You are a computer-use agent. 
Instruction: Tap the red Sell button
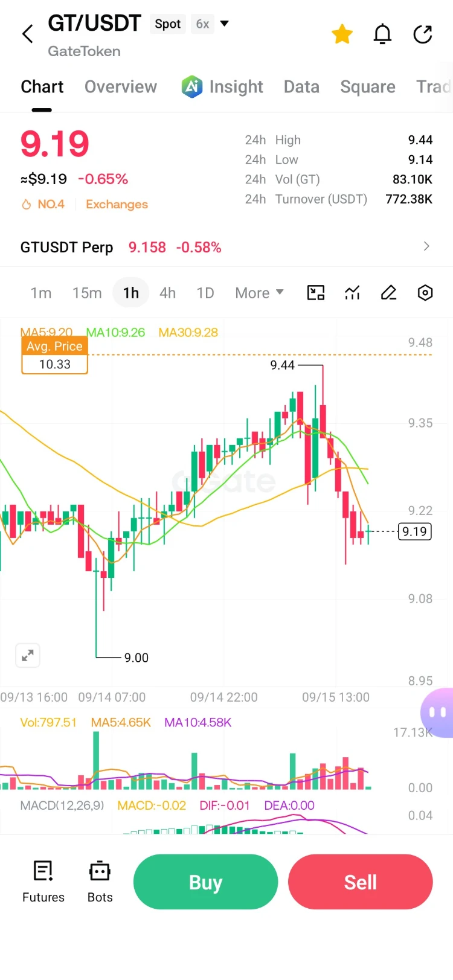[x=361, y=882]
